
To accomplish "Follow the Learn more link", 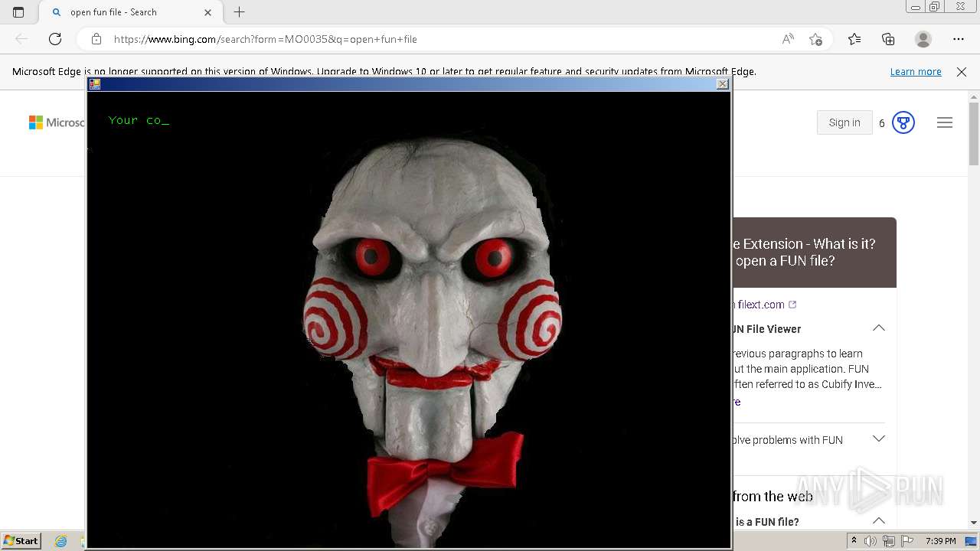I will 916,71.
